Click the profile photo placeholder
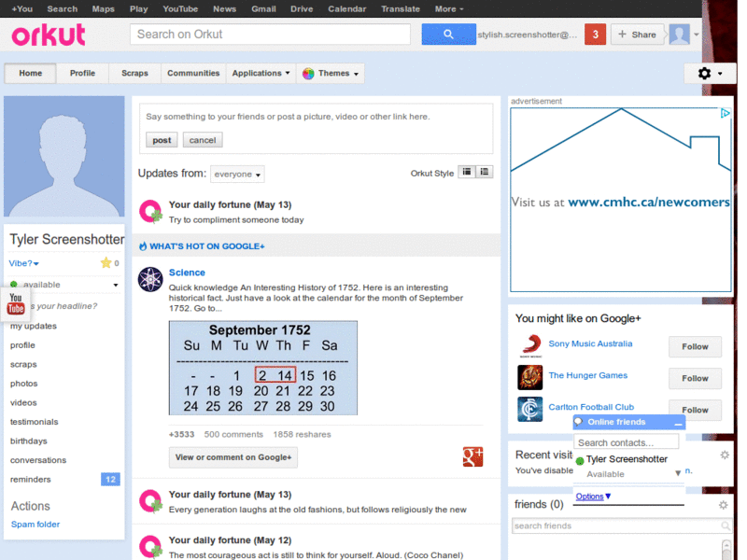This screenshot has height=560, width=747. [64, 156]
